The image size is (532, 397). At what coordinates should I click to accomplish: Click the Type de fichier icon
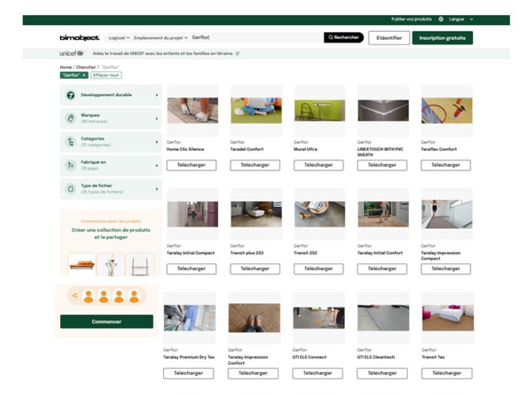click(71, 189)
